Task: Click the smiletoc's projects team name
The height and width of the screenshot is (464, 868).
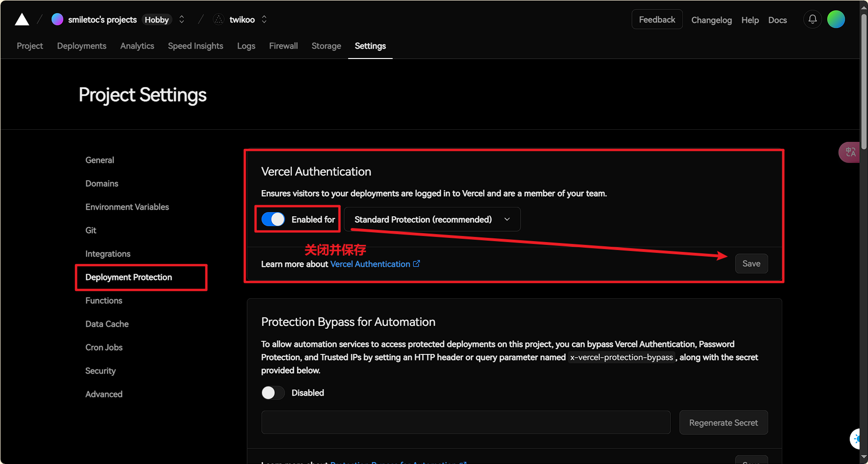Action: click(x=102, y=19)
